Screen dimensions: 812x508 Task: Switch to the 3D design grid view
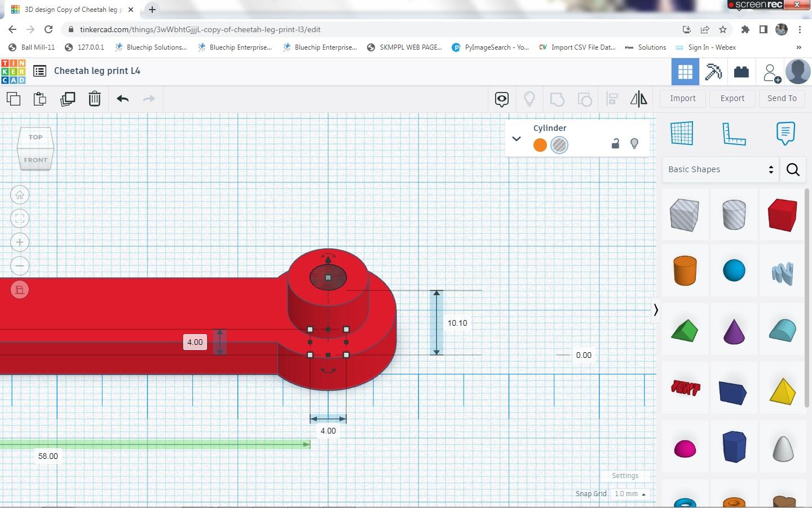coord(685,72)
